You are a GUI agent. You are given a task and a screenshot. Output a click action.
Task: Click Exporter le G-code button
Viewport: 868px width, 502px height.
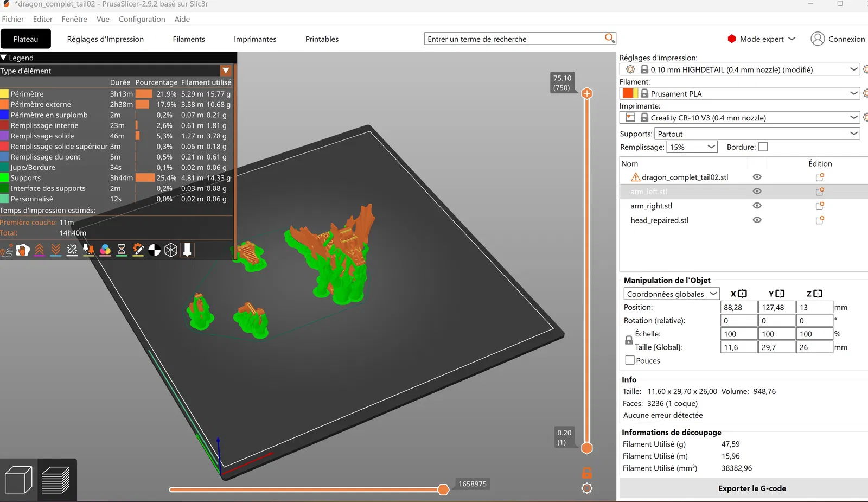click(752, 488)
